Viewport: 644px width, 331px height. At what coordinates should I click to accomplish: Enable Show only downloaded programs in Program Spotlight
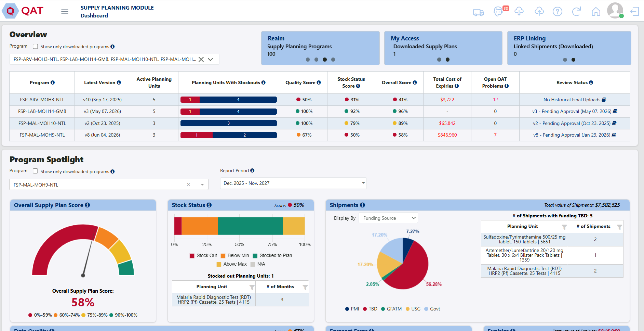pos(35,171)
